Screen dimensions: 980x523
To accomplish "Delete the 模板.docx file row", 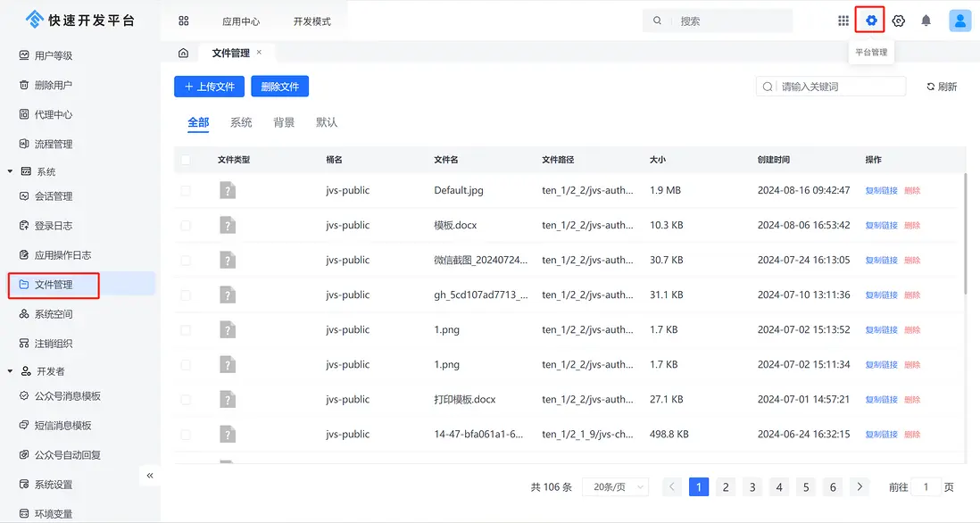I will point(912,226).
